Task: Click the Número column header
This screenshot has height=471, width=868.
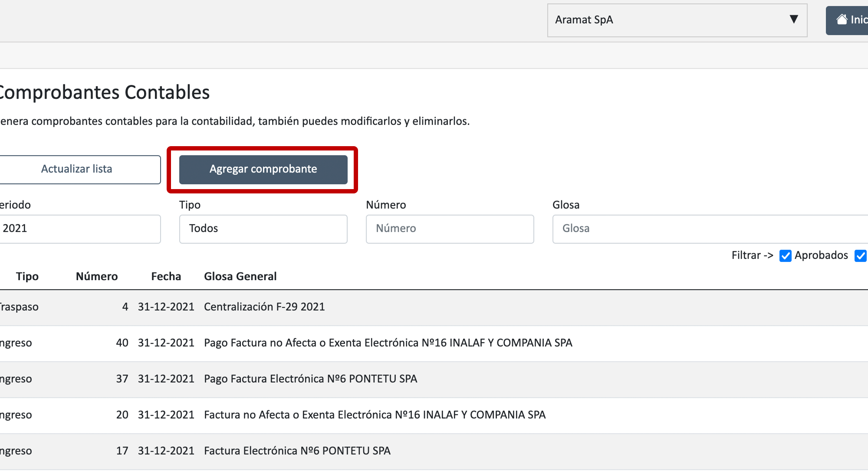Action: 97,276
